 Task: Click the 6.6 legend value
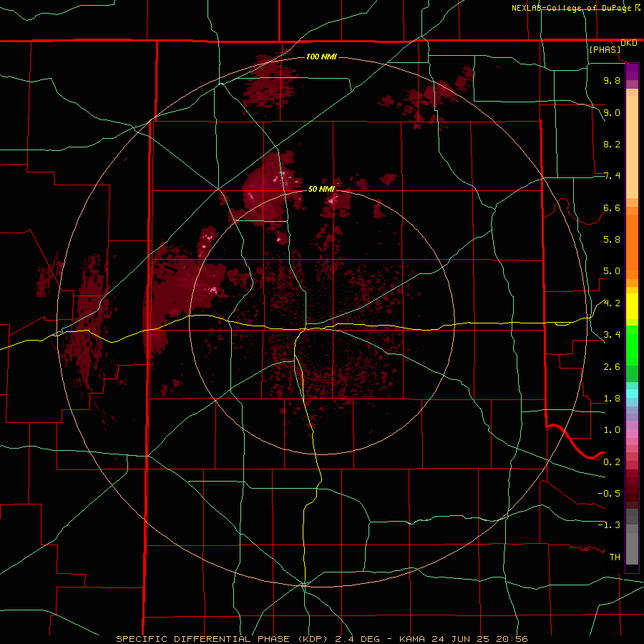point(612,208)
